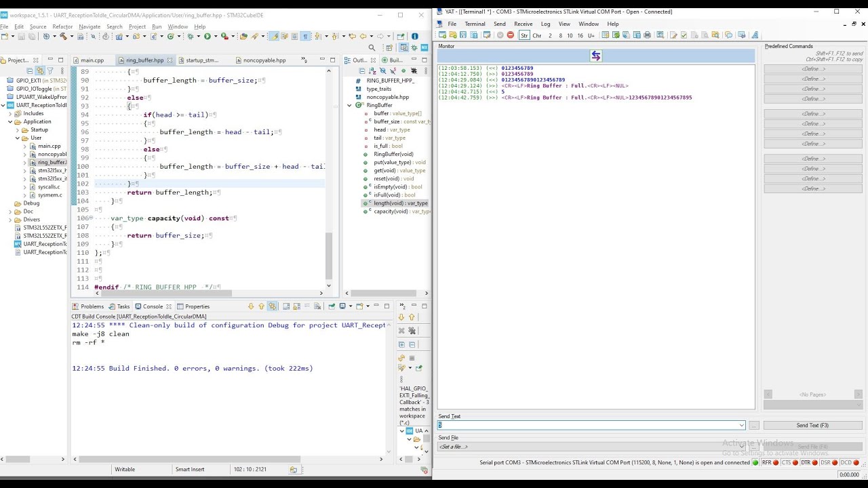Open Run button dropdown arrow in IDE toolbar
The image size is (868, 488).
point(216,36)
